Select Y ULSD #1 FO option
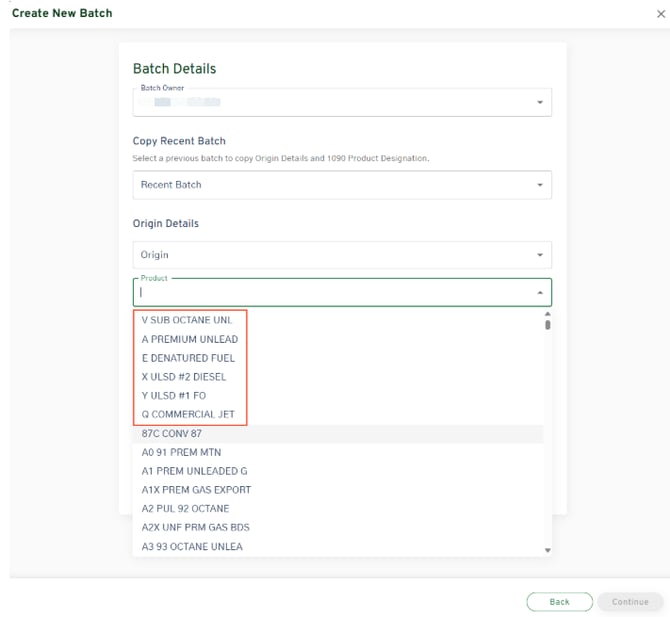This screenshot has width=670, height=617. pos(174,396)
